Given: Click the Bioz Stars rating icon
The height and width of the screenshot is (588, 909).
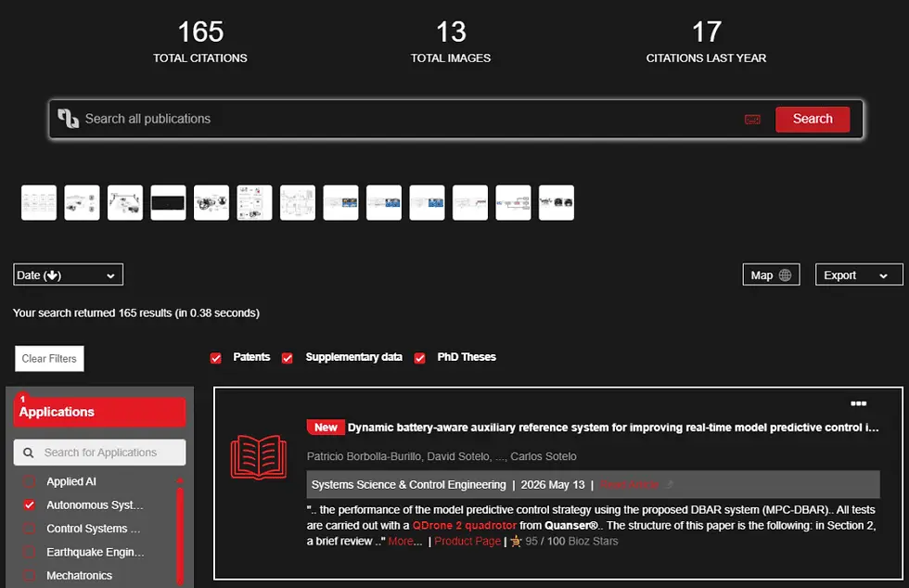Looking at the screenshot, I should point(516,542).
